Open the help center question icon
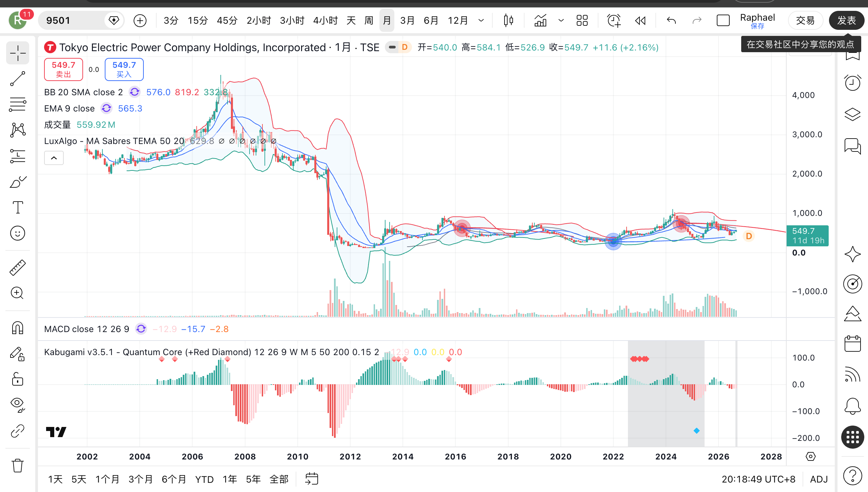This screenshot has height=492, width=868. 852,476
